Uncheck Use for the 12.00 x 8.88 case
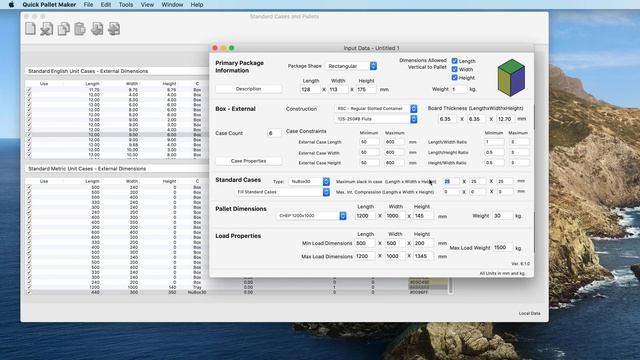Screen dimensions: 640x360 click(x=29, y=144)
